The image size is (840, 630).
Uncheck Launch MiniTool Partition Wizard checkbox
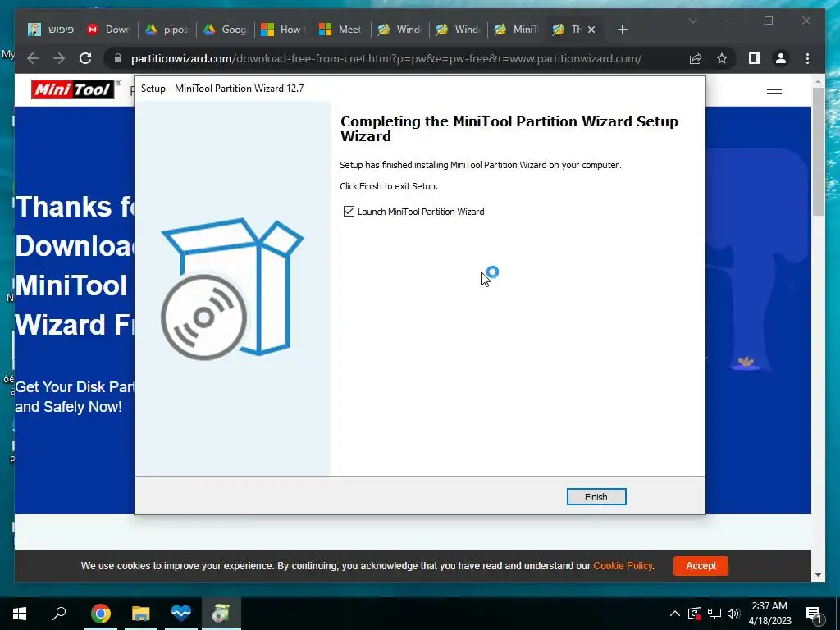[349, 211]
